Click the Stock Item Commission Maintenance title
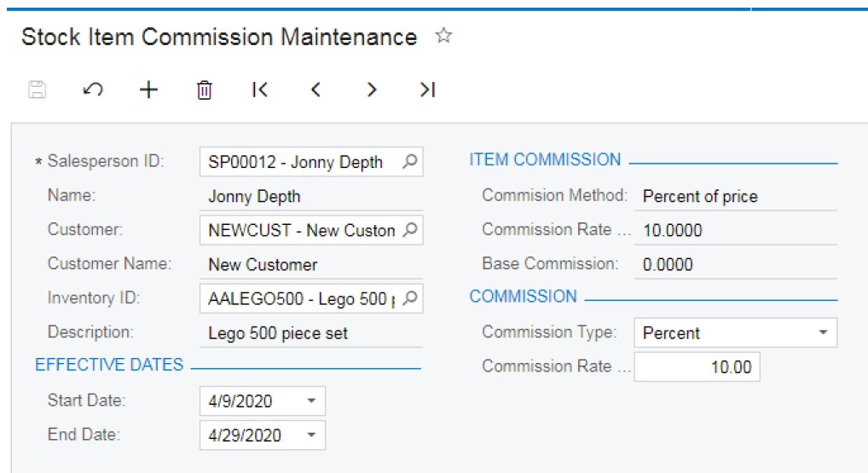Screen dimensions: 868x473 [219, 37]
